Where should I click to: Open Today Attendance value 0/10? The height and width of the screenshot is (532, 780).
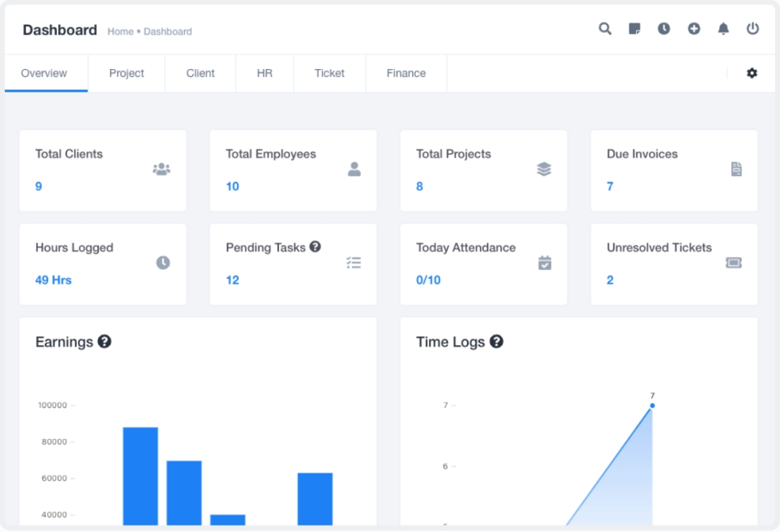coord(428,280)
